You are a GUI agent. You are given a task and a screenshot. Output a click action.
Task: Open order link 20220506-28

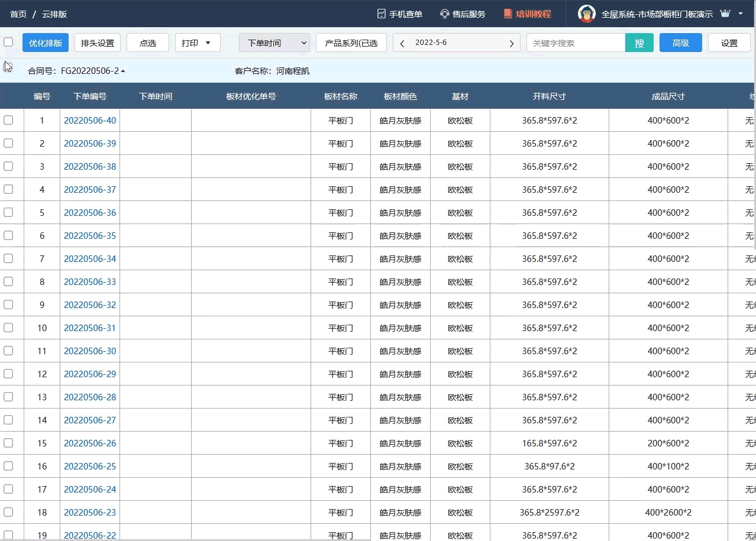tap(90, 397)
